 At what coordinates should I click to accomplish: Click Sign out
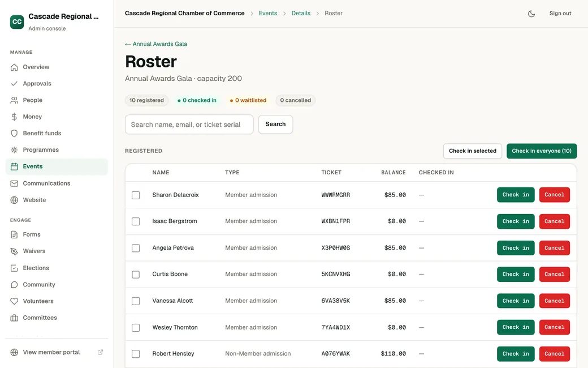tap(560, 13)
